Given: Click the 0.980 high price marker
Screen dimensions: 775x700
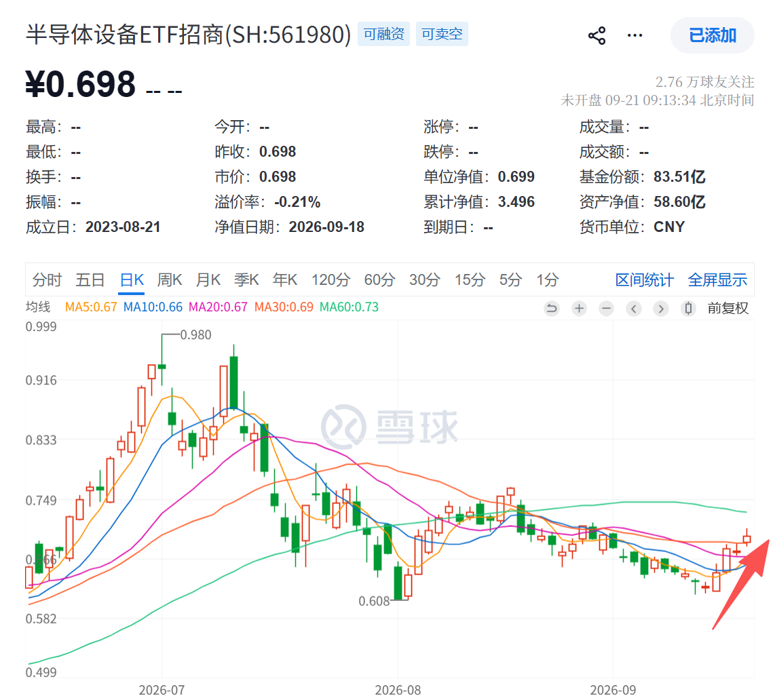Looking at the screenshot, I should click(x=195, y=335).
